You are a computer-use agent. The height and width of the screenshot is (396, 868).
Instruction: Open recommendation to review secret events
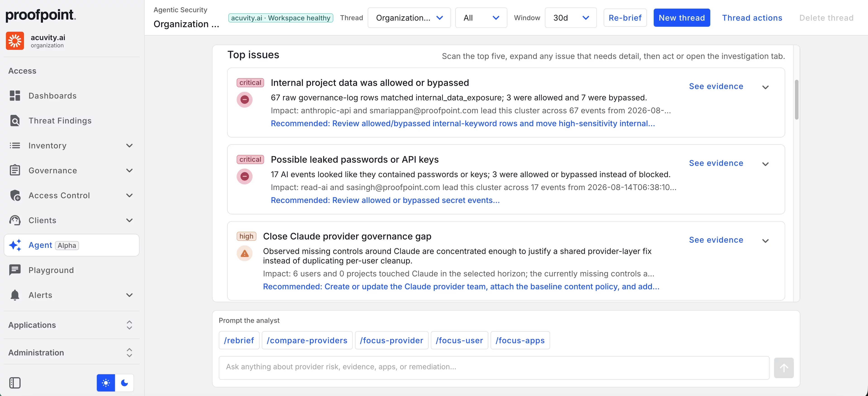[385, 201]
